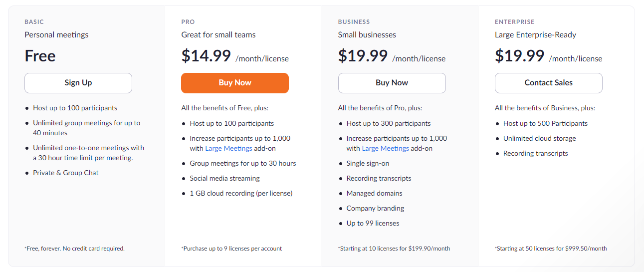Click the Contact Sales button for Enterprise
Viewport: 644px width, 272px height.
pos(548,83)
